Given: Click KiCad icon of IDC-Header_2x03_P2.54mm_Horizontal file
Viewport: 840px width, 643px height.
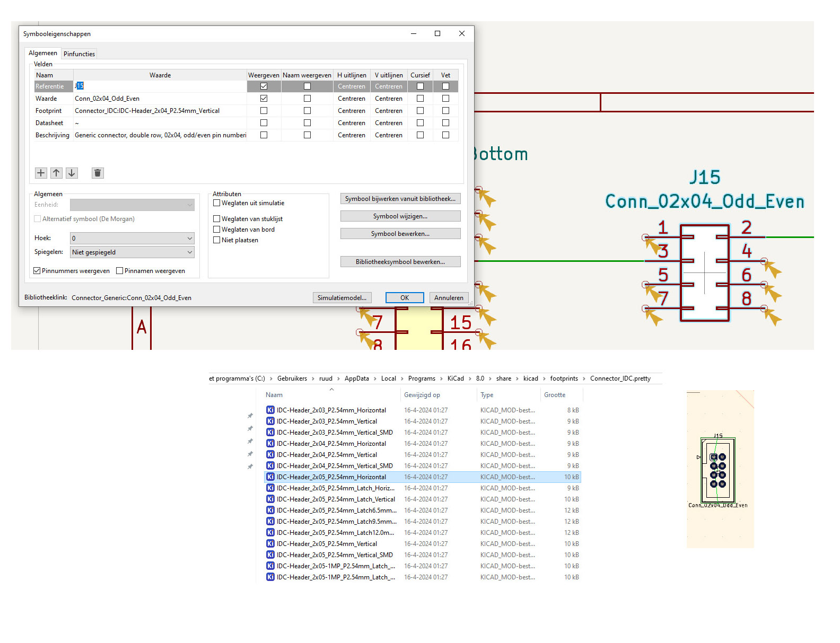Looking at the screenshot, I should pyautogui.click(x=270, y=410).
